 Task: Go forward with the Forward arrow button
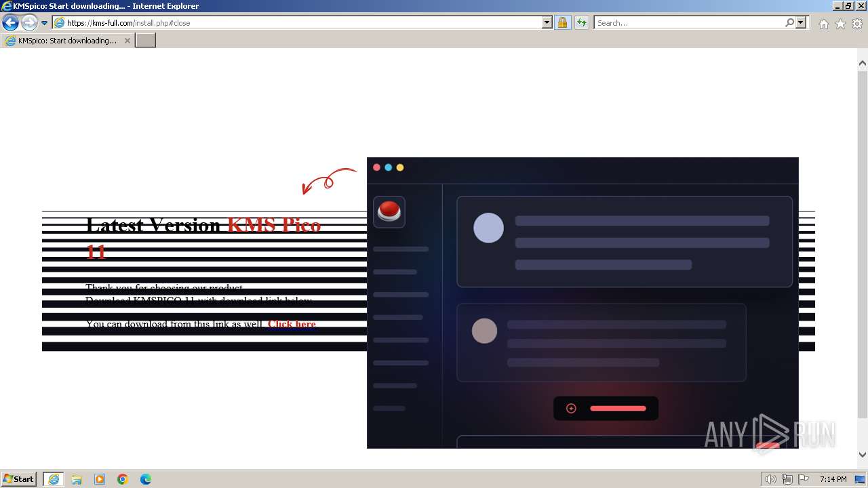pos(29,22)
